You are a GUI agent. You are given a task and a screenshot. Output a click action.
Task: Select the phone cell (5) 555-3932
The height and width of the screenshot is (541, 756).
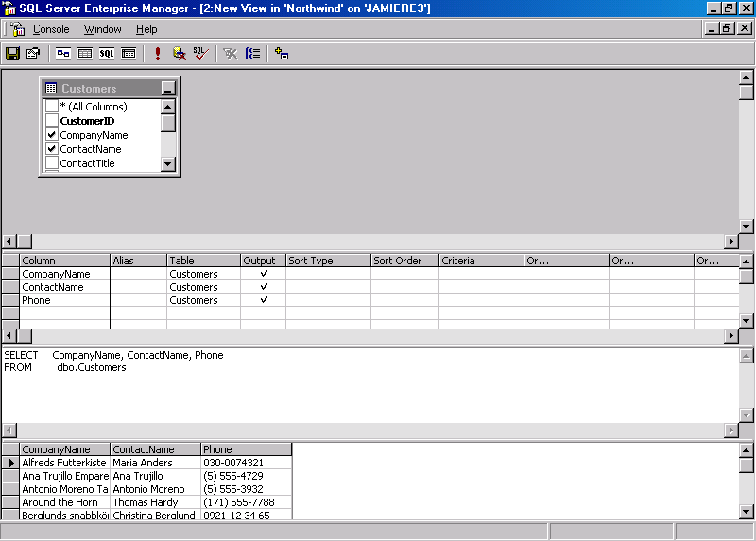pos(246,489)
